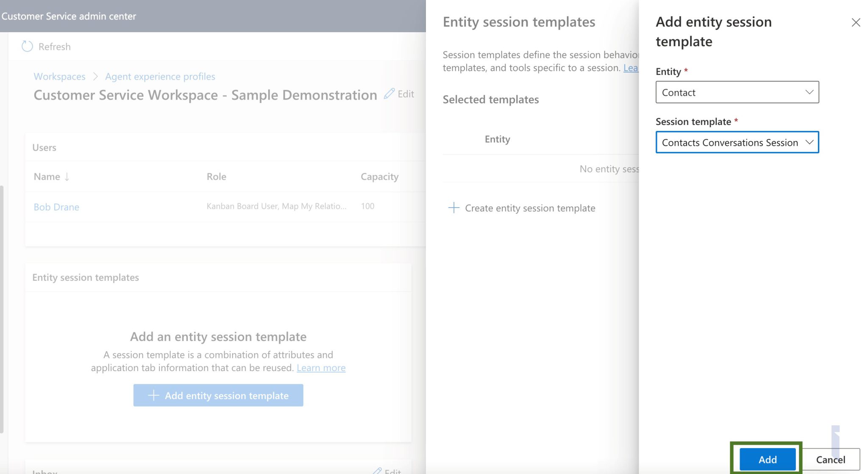Click the pencil icon in Inbox section
The width and height of the screenshot is (868, 474).
point(377,471)
